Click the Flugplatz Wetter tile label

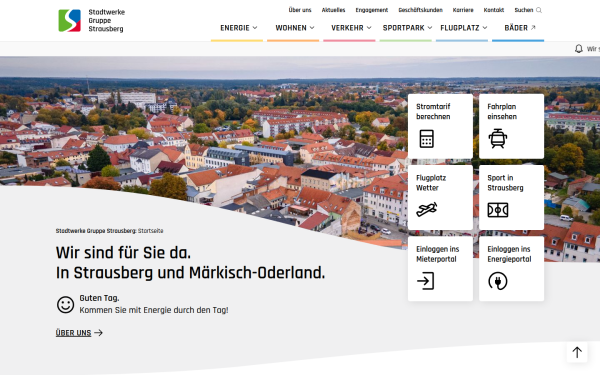point(431,183)
